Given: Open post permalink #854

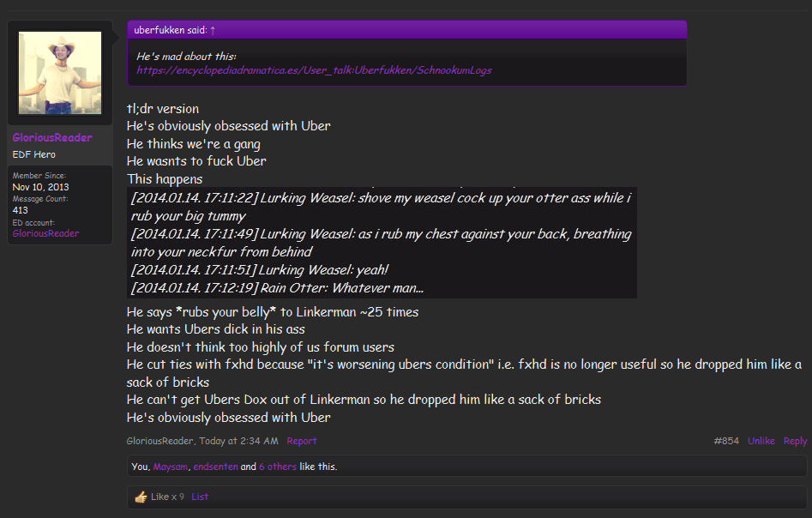Looking at the screenshot, I should coord(726,441).
